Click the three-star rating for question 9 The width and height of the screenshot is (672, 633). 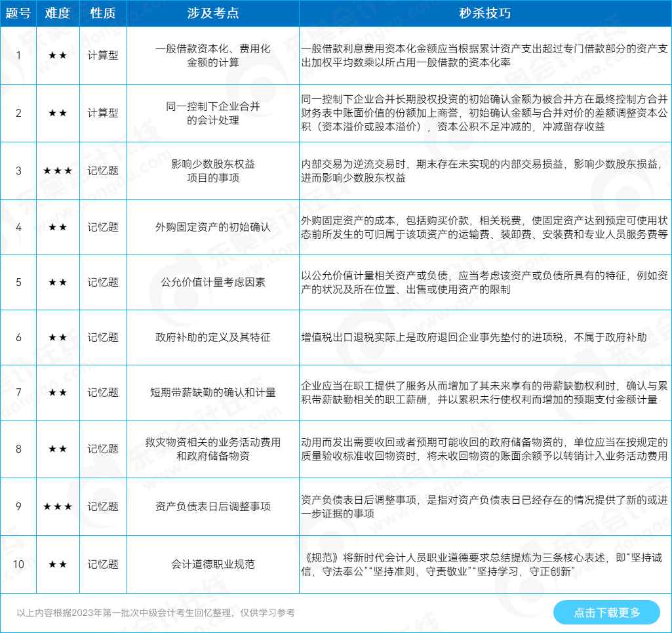click(x=58, y=506)
